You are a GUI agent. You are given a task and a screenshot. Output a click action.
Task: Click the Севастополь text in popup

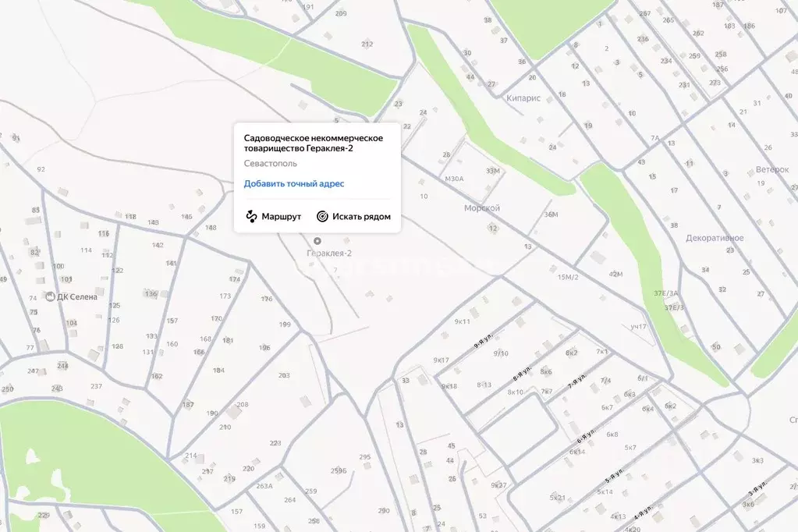pos(270,163)
